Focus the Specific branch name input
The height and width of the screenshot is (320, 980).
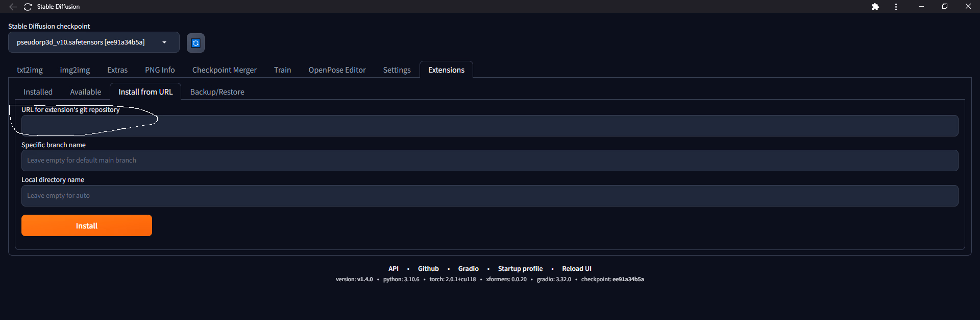pyautogui.click(x=489, y=161)
